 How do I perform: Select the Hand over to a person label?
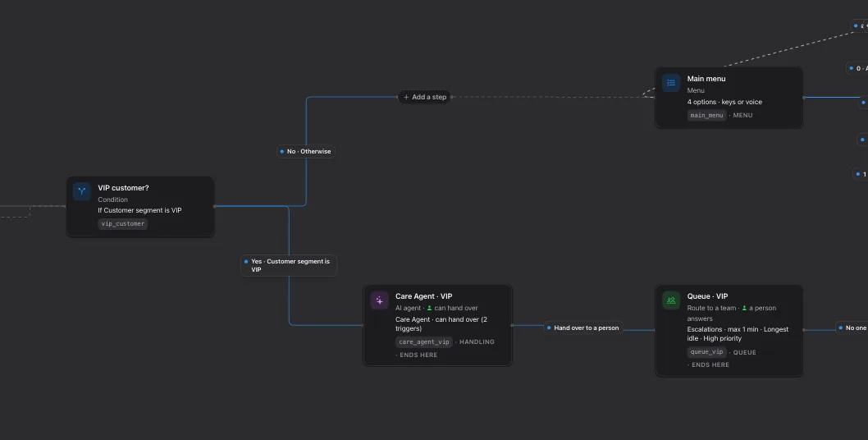583,328
